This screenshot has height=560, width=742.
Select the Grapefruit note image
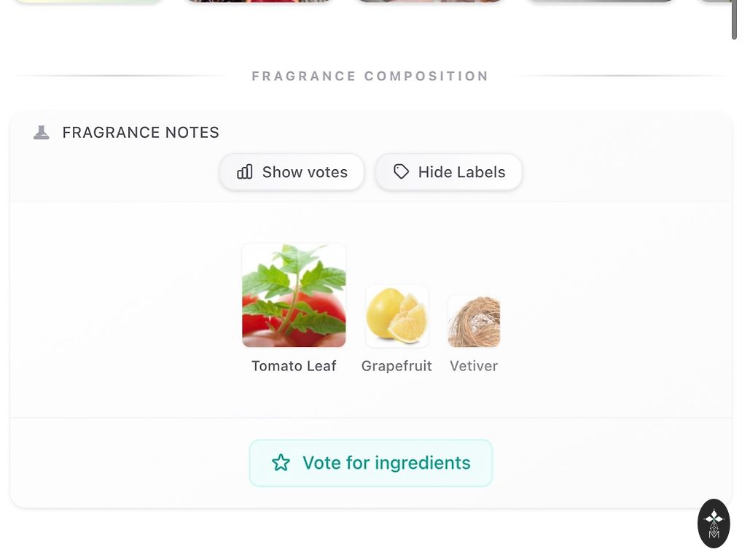click(397, 316)
